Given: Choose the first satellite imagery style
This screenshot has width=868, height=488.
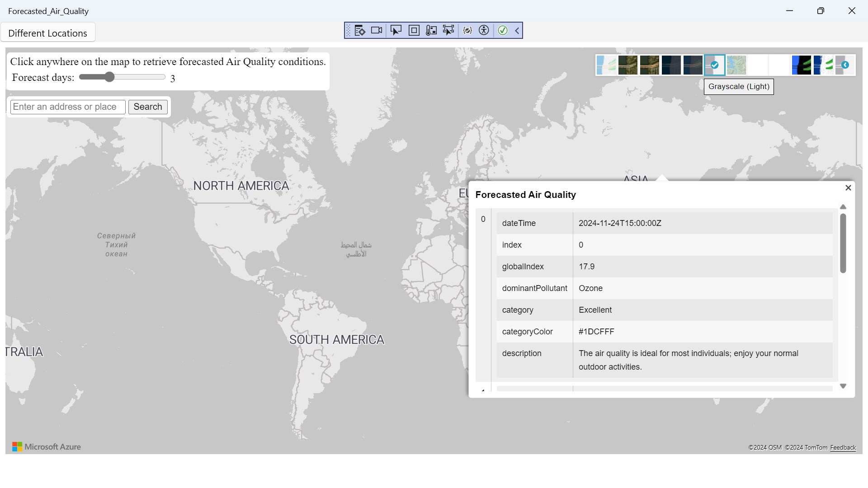Looking at the screenshot, I should click(628, 65).
